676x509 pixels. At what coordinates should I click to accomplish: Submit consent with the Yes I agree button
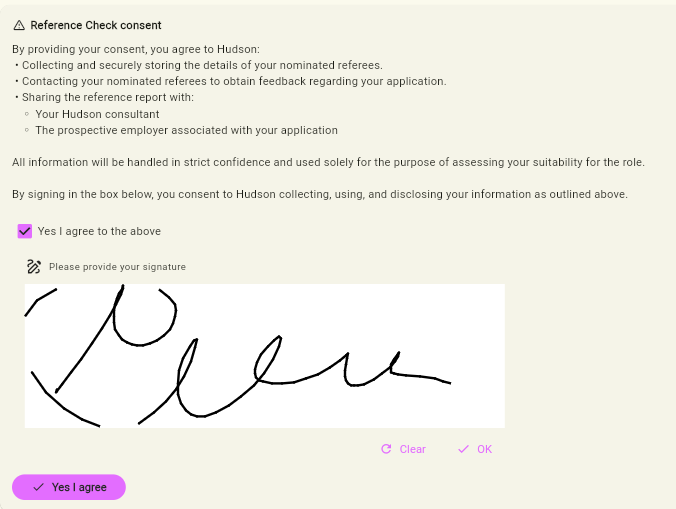pyautogui.click(x=69, y=487)
